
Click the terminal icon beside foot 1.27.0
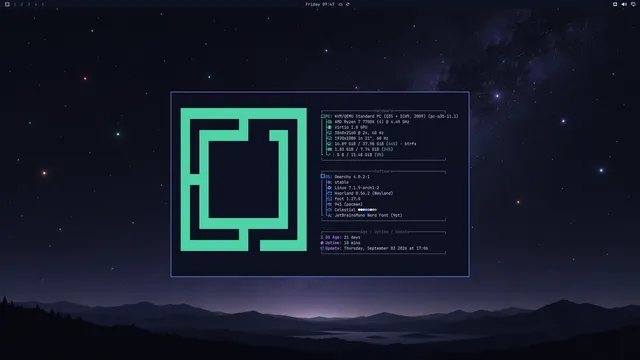click(x=330, y=199)
